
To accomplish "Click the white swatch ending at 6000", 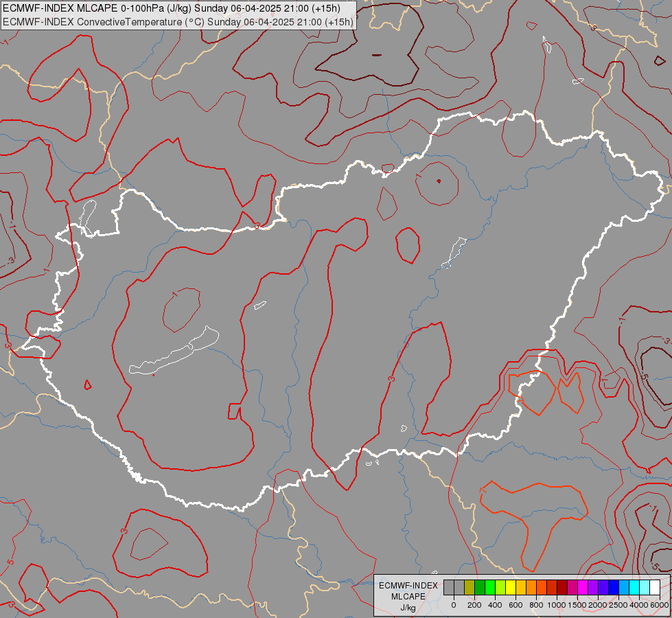I will click(x=655, y=587).
